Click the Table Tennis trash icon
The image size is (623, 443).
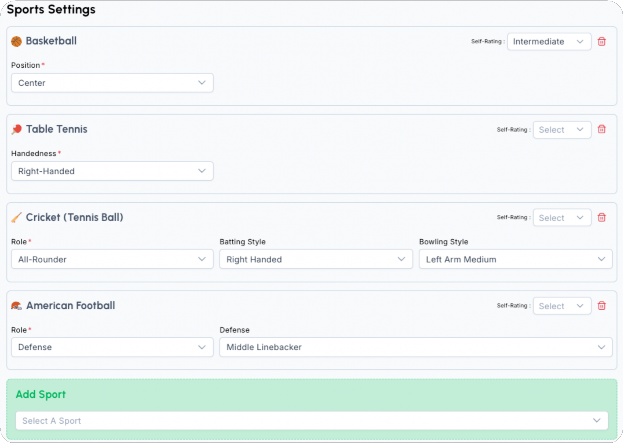[601, 130]
